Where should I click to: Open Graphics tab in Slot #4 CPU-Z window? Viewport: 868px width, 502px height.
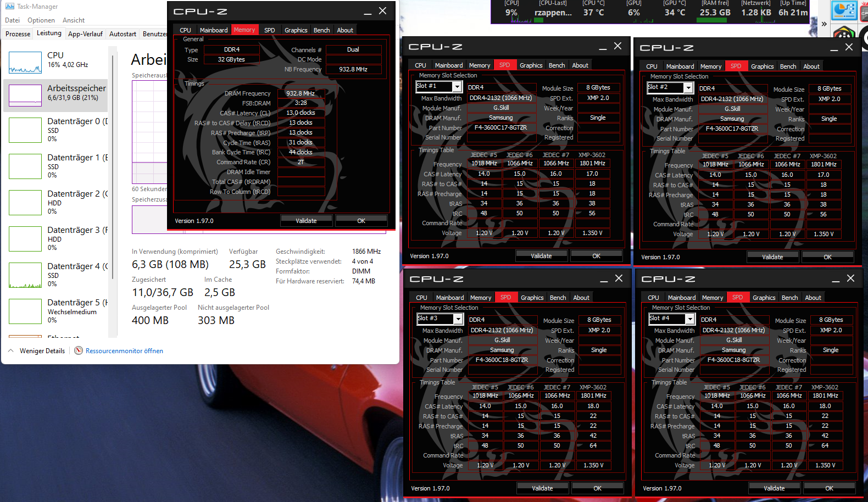(x=764, y=298)
